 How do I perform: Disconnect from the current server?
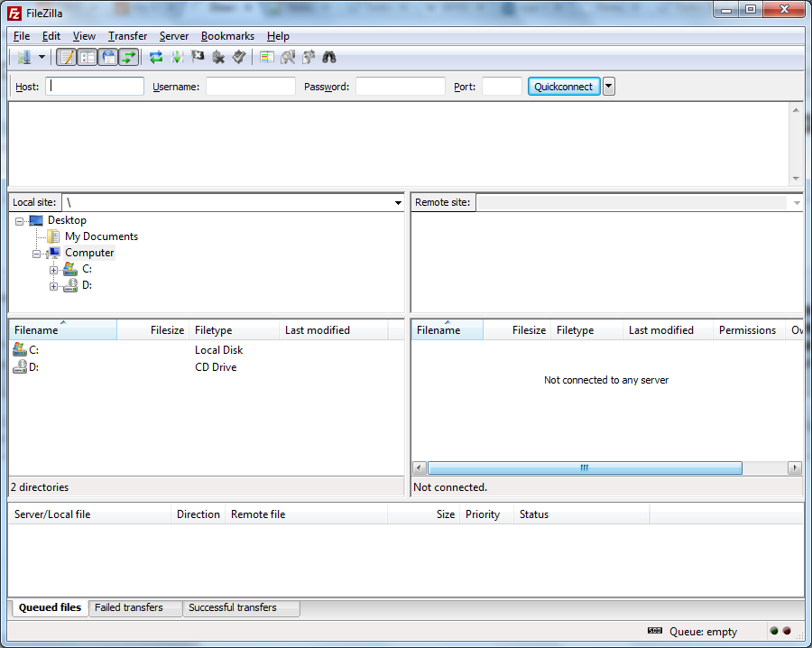[218, 57]
